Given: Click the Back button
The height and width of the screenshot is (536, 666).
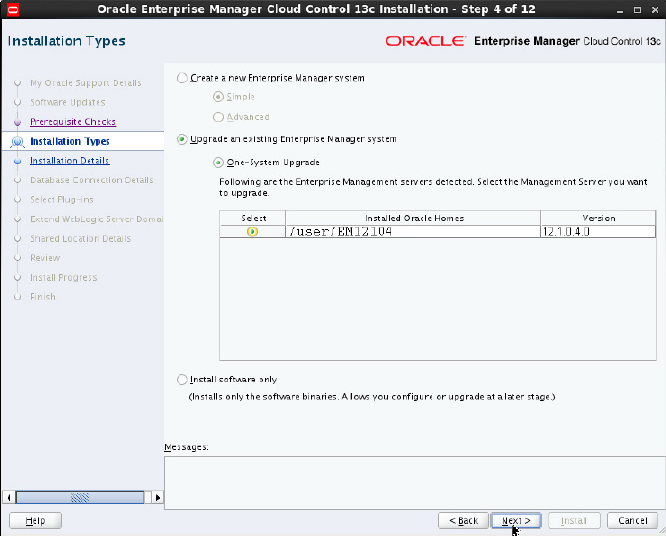Looking at the screenshot, I should point(463,520).
